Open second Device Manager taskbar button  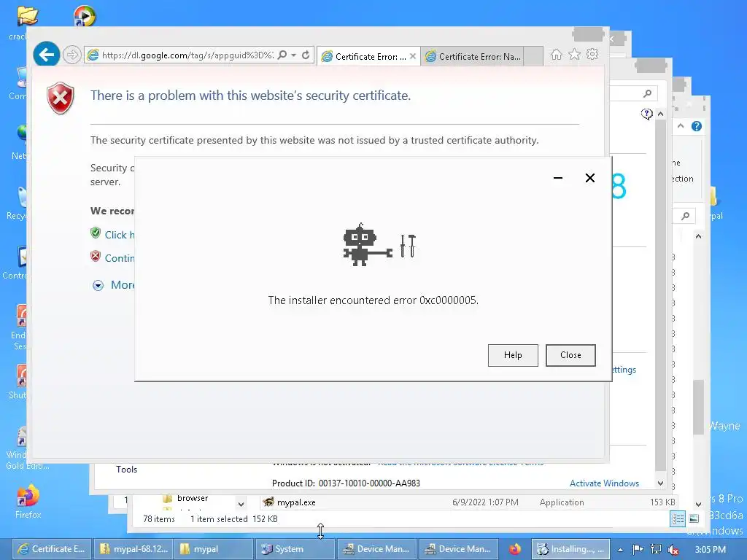(x=458, y=549)
